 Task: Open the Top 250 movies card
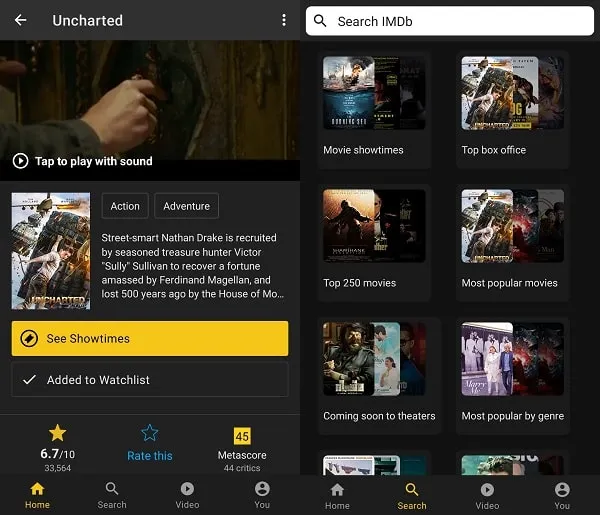tap(374, 243)
